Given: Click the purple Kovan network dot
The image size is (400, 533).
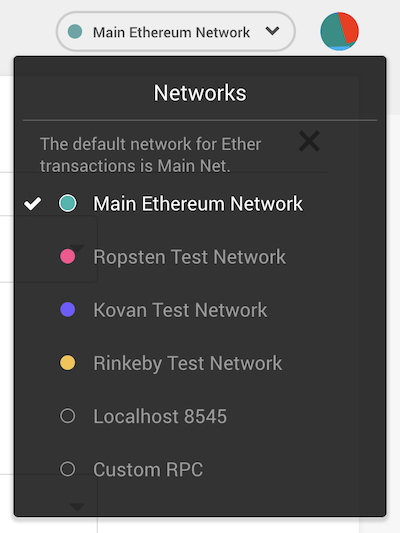Looking at the screenshot, I should point(68,310).
